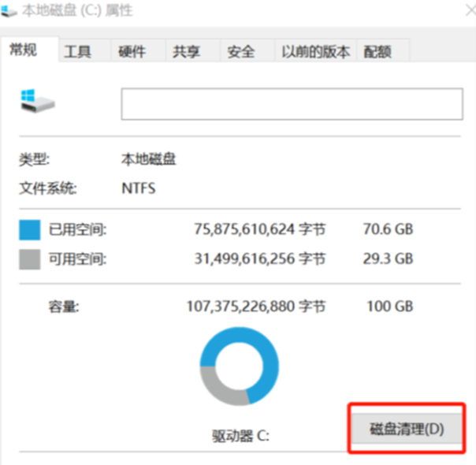Open the 以前的版本 tab

pyautogui.click(x=316, y=50)
